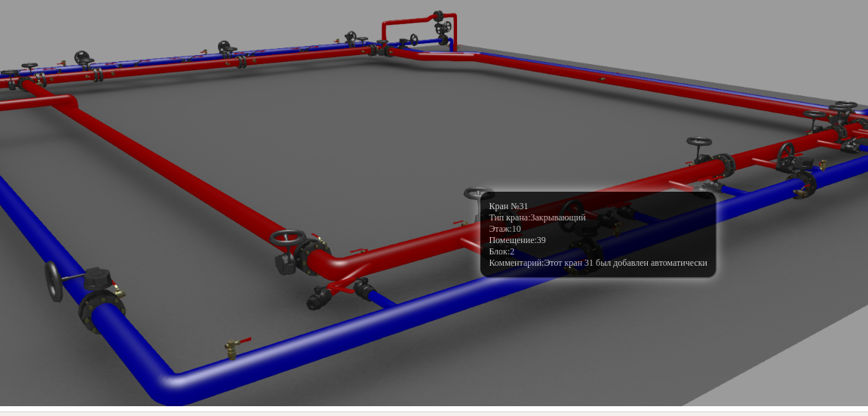868x416 pixels.
Task: Select the horizontal handwheel at the red pipe elbow
Action: [x=288, y=238]
